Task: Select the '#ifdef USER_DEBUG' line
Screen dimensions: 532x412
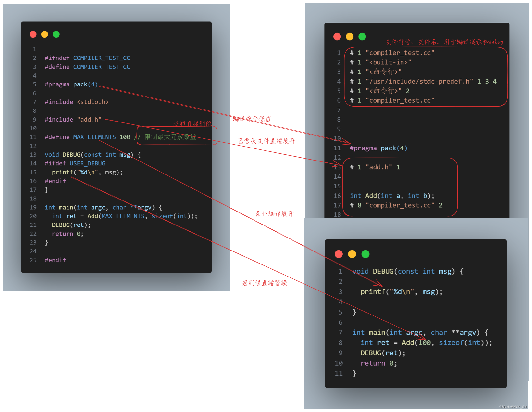Action: tap(75, 163)
